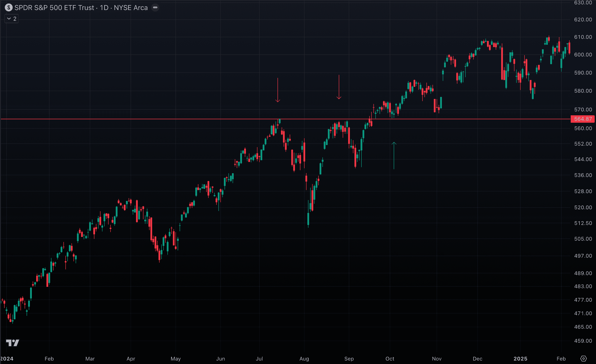Click the Aug label on time axis
This screenshot has width=596, height=364.
point(304,359)
